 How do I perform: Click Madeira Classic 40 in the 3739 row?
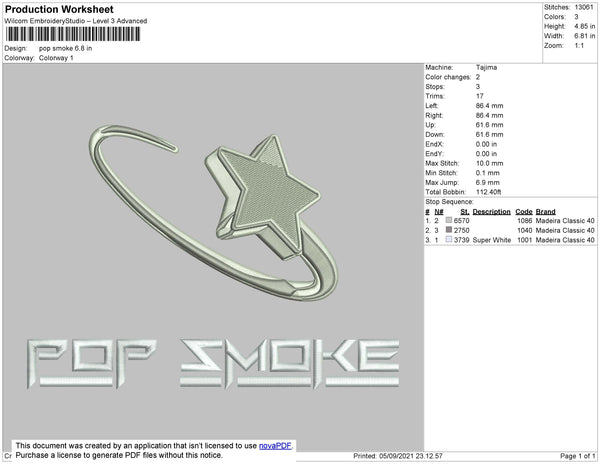565,240
